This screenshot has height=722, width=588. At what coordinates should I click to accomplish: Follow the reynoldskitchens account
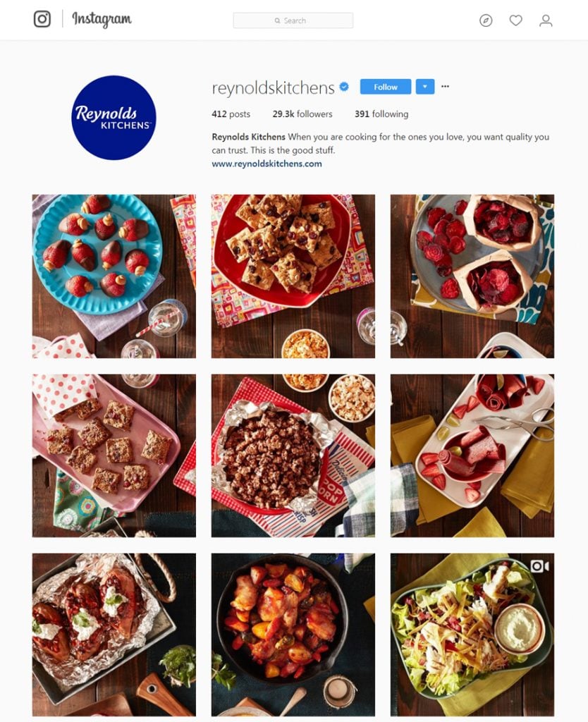[x=386, y=87]
